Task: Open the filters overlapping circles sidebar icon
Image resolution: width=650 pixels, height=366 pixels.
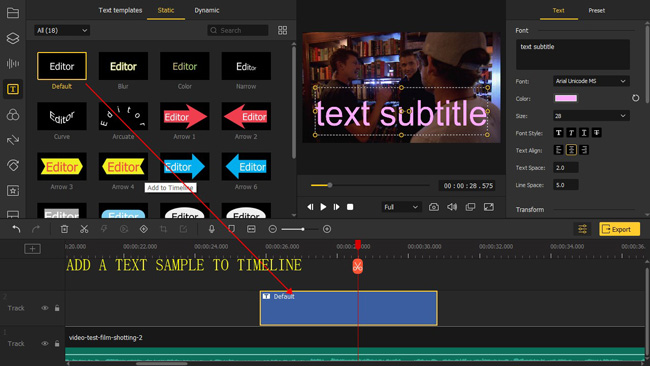Action: tap(13, 114)
